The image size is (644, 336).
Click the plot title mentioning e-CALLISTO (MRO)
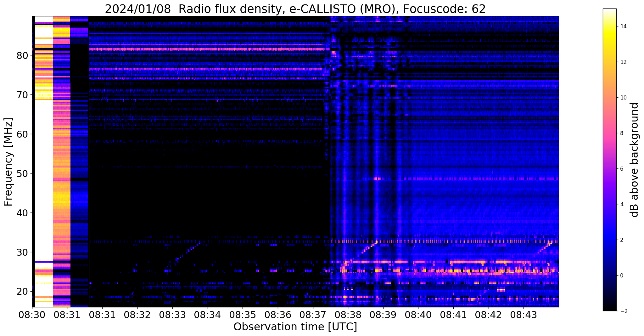(295, 9)
